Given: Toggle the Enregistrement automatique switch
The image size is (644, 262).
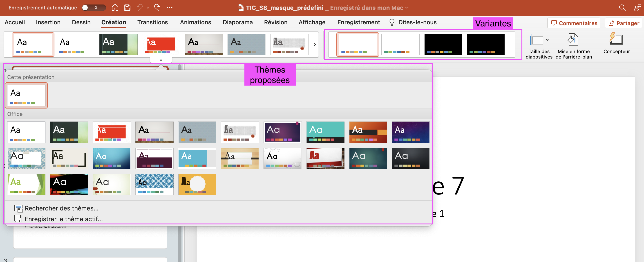Looking at the screenshot, I should pos(94,7).
